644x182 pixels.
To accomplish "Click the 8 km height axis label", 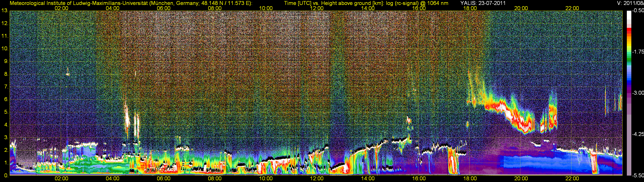I will tap(6, 74).
